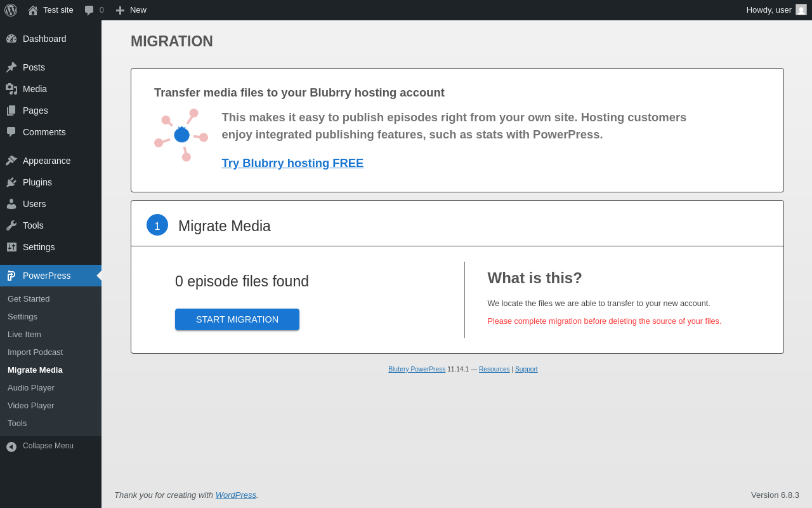Click the PowerPress logo icon
Viewport: 812px width, 508px height.
(11, 276)
